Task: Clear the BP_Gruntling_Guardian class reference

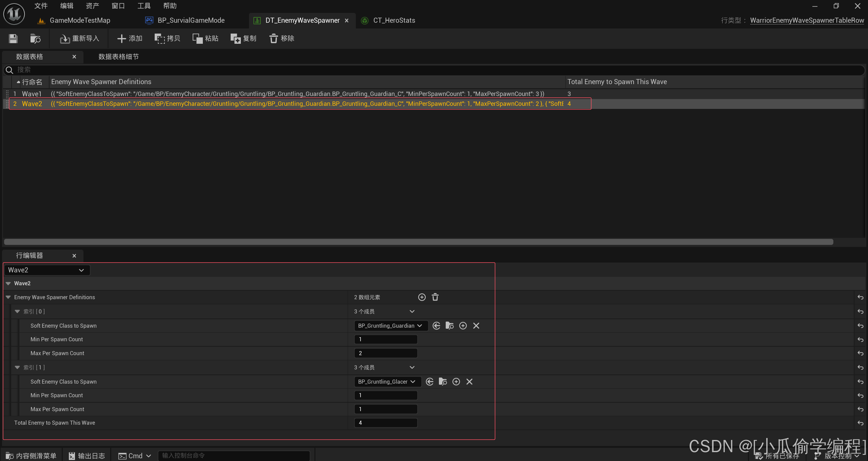Action: (476, 326)
